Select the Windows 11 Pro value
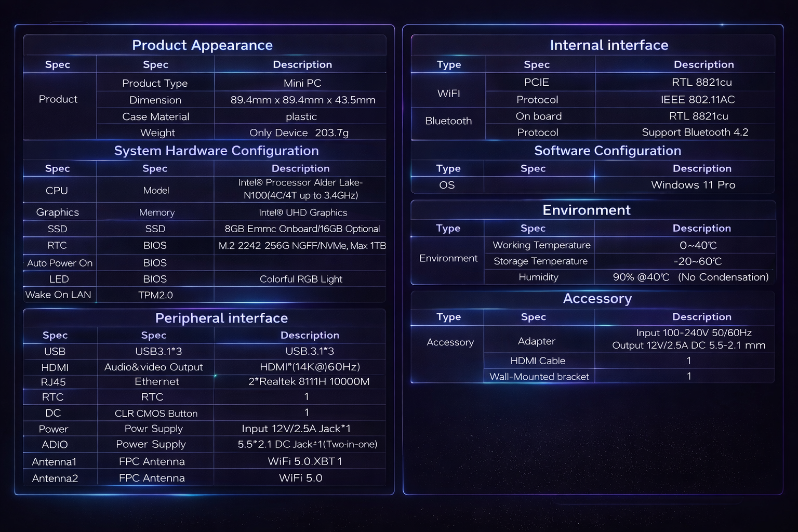 click(693, 185)
